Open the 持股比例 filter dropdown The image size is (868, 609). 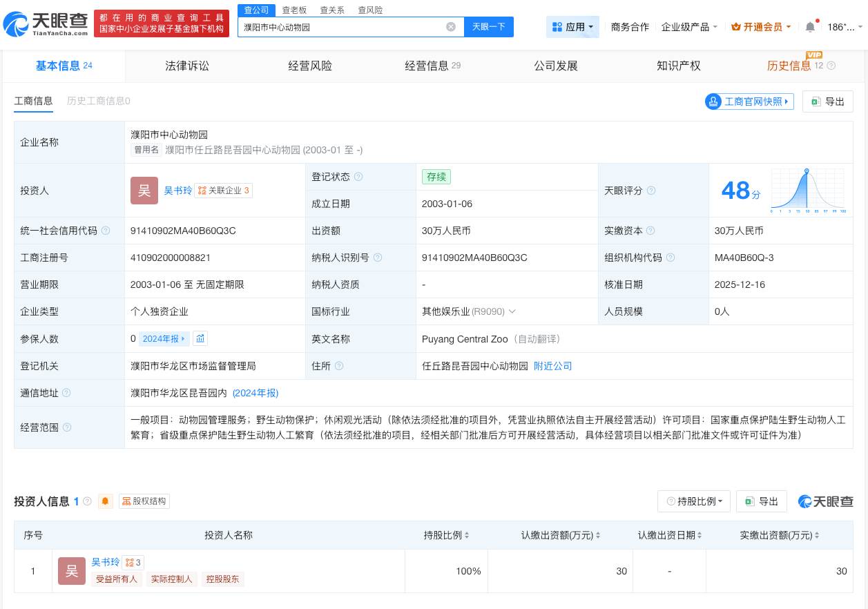tap(693, 501)
